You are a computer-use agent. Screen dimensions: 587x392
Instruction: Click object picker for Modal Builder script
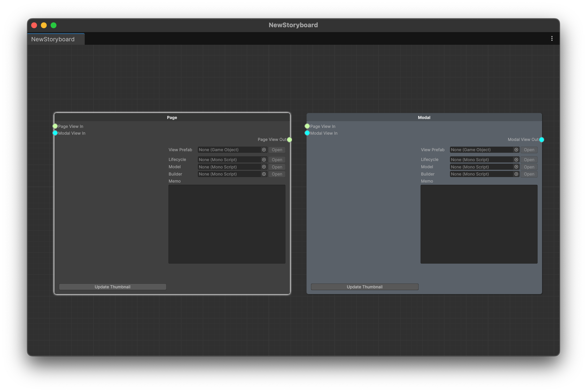pyautogui.click(x=516, y=174)
